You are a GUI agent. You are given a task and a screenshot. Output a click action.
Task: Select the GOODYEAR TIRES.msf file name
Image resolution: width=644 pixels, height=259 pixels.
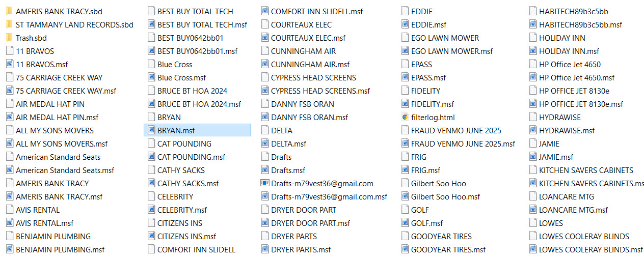tap(448, 249)
